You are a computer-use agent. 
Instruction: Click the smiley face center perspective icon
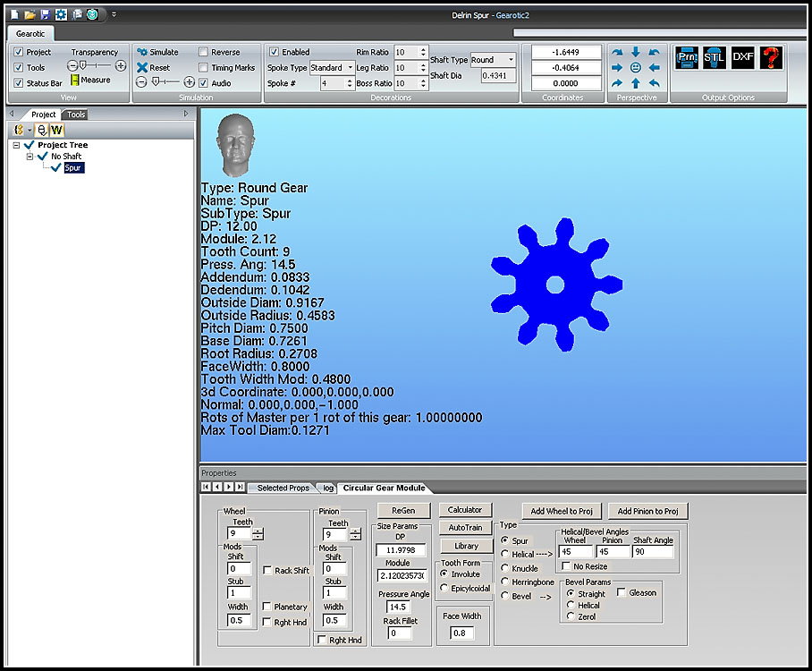click(x=636, y=68)
